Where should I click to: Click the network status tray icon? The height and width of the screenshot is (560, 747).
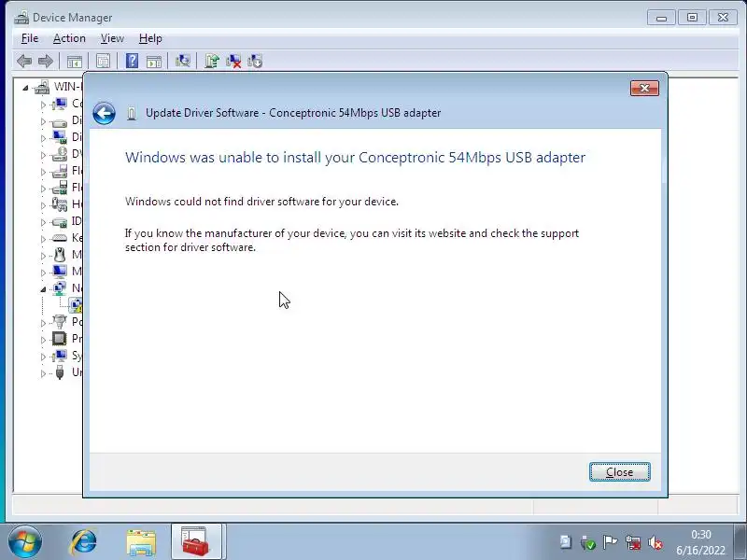[x=633, y=542]
